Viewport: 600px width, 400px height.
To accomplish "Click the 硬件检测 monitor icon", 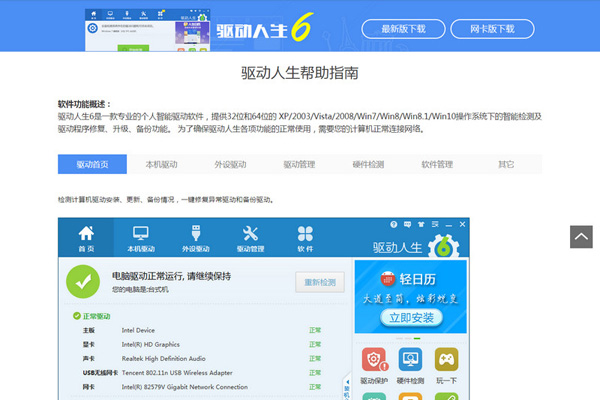I will [x=410, y=359].
